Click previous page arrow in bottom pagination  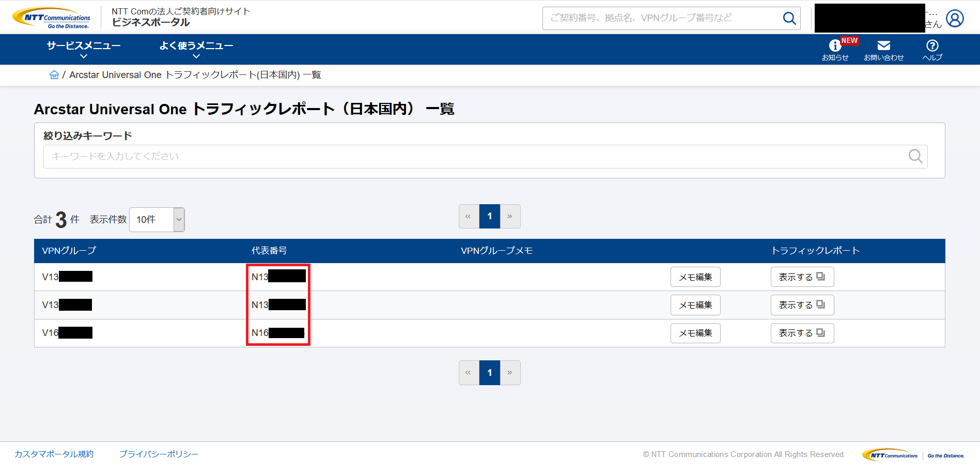[x=469, y=373]
